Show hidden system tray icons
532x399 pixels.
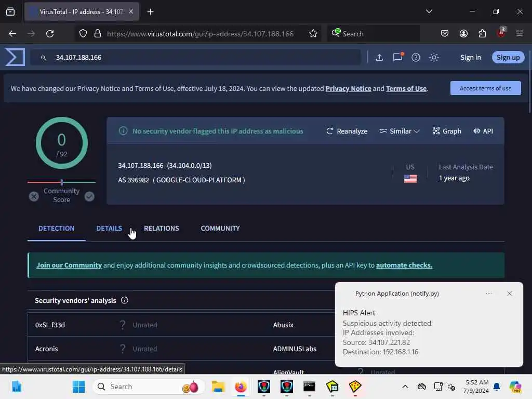click(x=405, y=387)
